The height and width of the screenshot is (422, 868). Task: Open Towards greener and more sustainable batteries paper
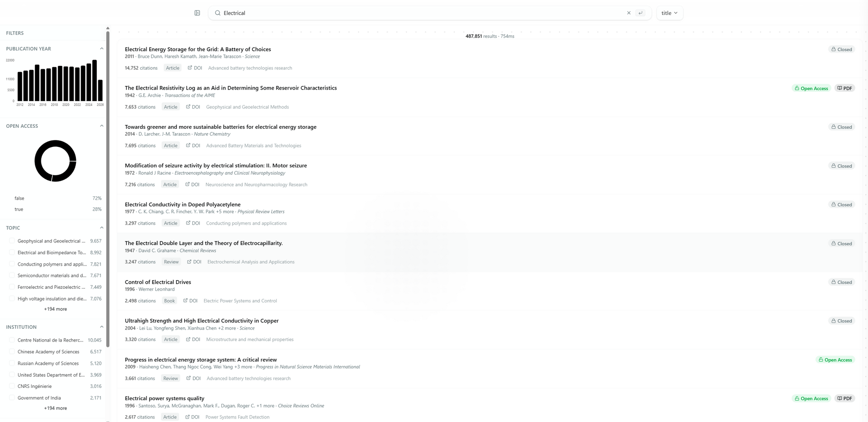[221, 127]
